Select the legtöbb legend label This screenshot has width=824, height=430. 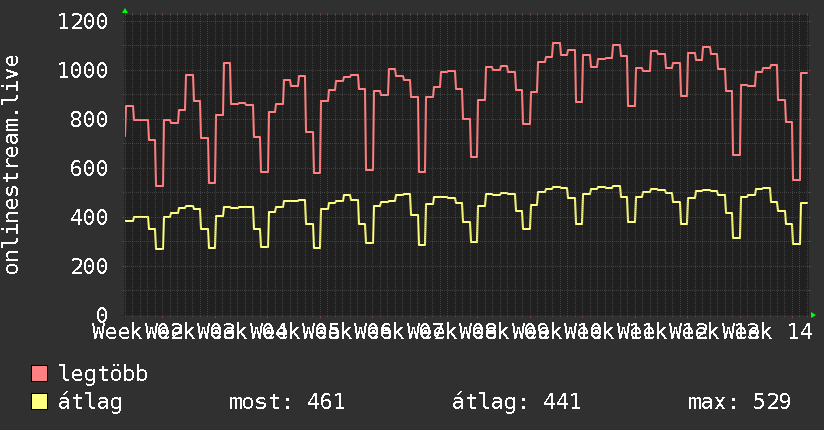[x=103, y=374]
